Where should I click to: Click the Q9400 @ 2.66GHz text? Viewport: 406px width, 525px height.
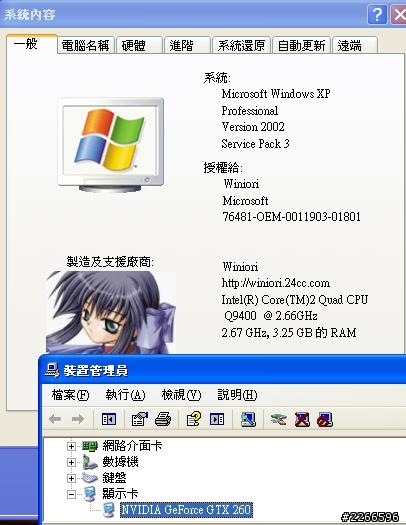click(x=271, y=315)
